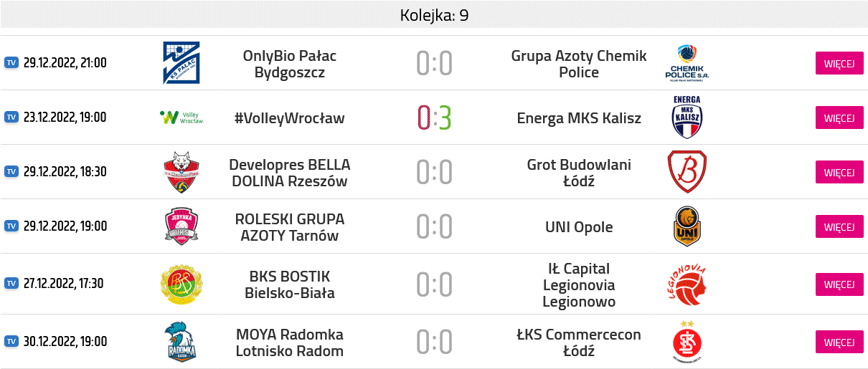Open WIĘCEJ for Pałac Bydgoszcz match

click(839, 63)
